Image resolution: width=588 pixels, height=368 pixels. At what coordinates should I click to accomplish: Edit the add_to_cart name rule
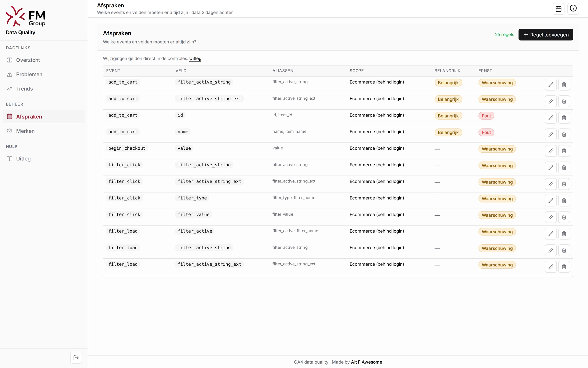pyautogui.click(x=551, y=134)
